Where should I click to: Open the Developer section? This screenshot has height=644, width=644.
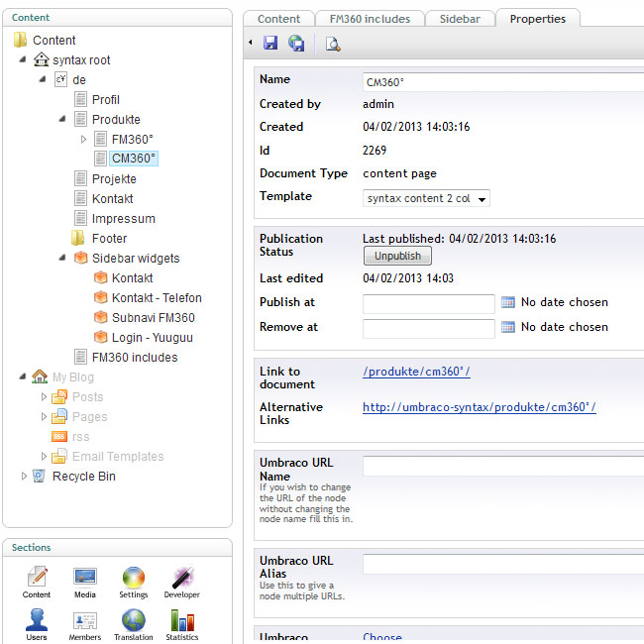pyautogui.click(x=181, y=583)
